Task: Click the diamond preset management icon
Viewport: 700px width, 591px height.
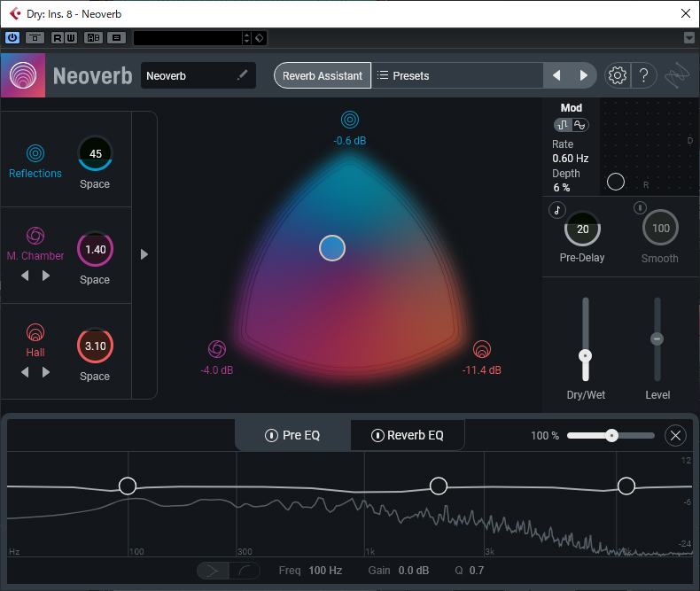Action: tap(260, 38)
